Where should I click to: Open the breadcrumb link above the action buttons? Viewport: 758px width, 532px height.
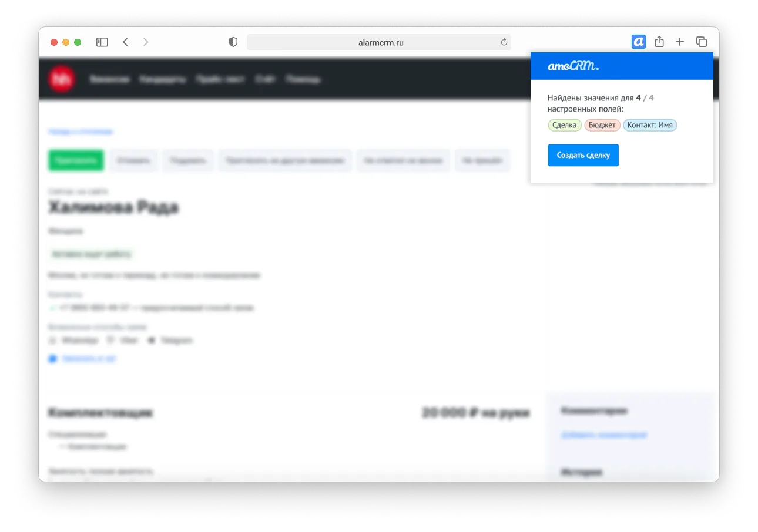click(79, 132)
